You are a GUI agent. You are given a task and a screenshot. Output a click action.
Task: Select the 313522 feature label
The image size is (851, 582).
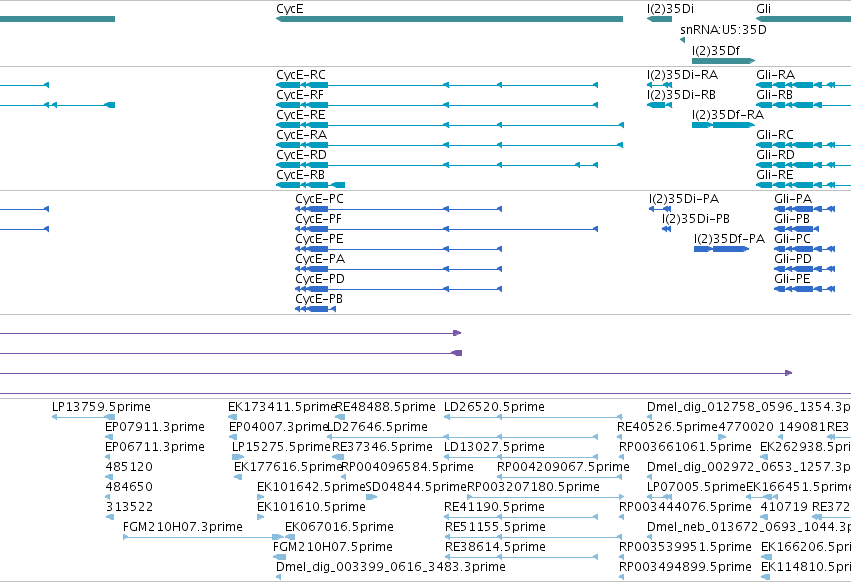coord(129,507)
